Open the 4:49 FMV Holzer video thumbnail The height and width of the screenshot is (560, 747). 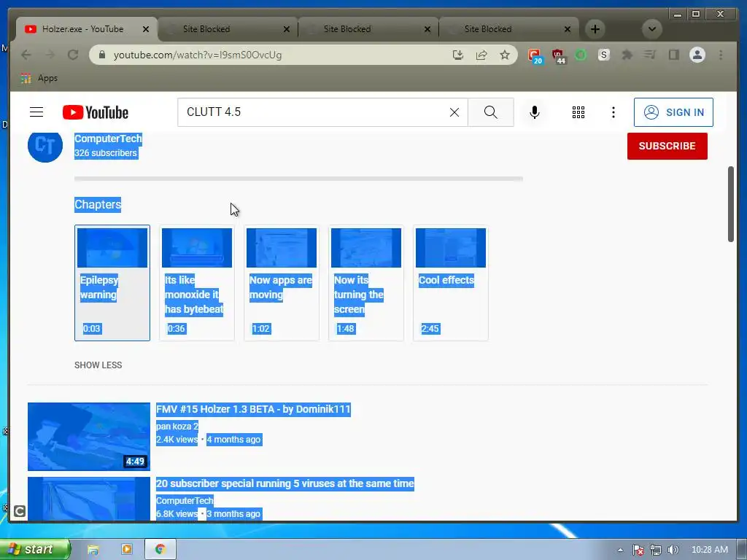click(x=89, y=437)
